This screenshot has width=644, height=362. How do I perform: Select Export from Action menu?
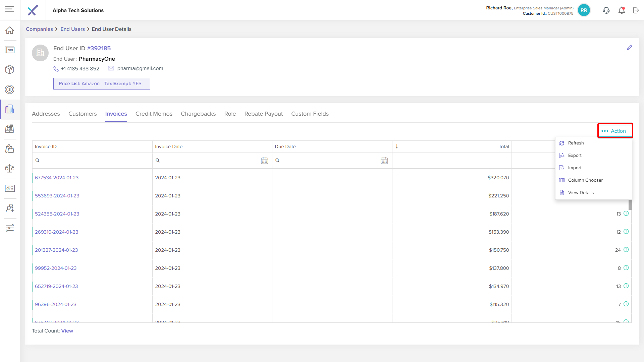[x=575, y=156]
